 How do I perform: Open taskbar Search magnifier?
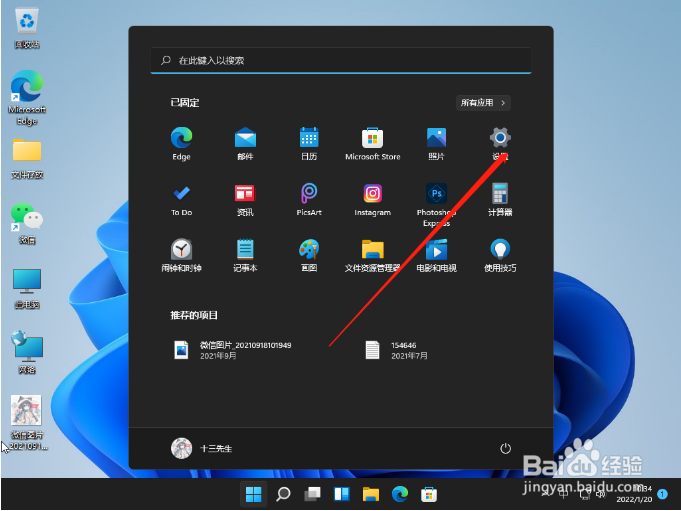click(x=283, y=494)
